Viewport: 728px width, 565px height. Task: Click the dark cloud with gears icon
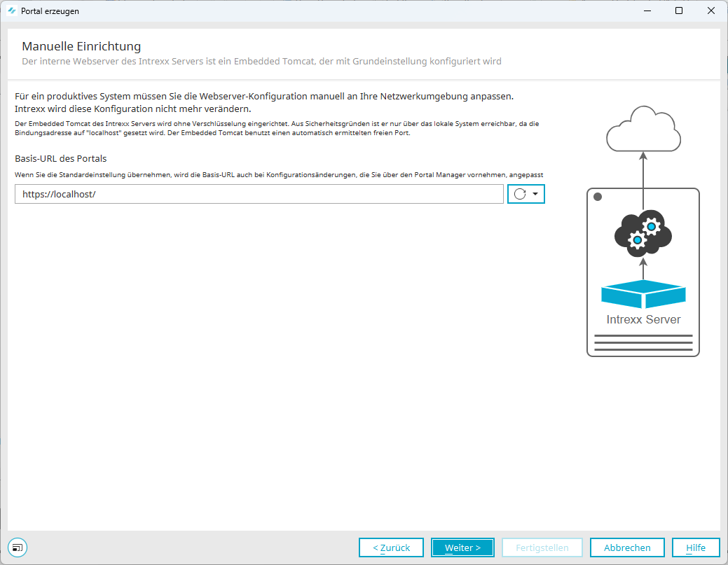click(643, 233)
